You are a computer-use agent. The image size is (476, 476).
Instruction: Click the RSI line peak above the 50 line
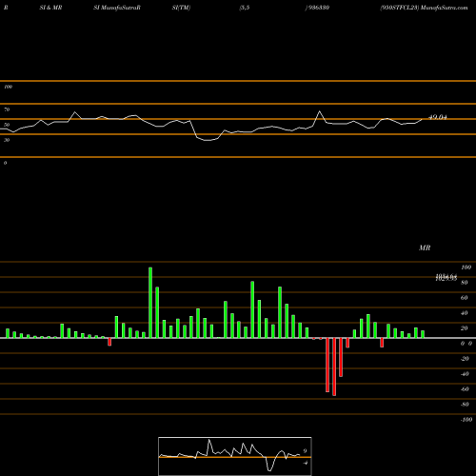(319, 111)
